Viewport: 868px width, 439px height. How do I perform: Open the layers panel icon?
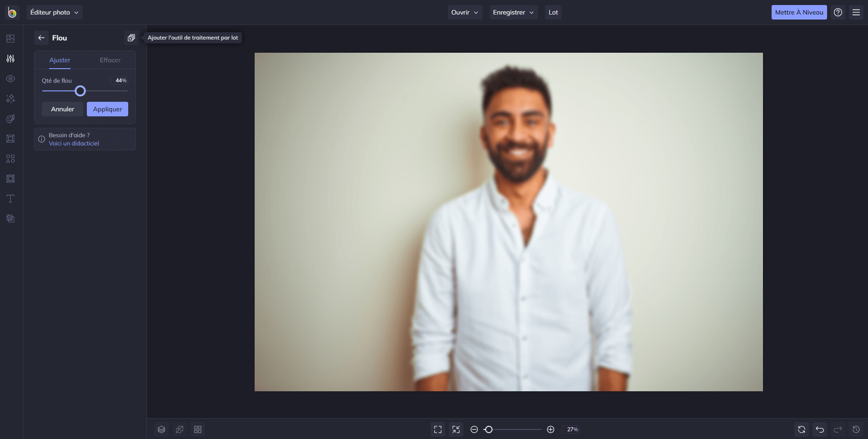click(x=161, y=429)
